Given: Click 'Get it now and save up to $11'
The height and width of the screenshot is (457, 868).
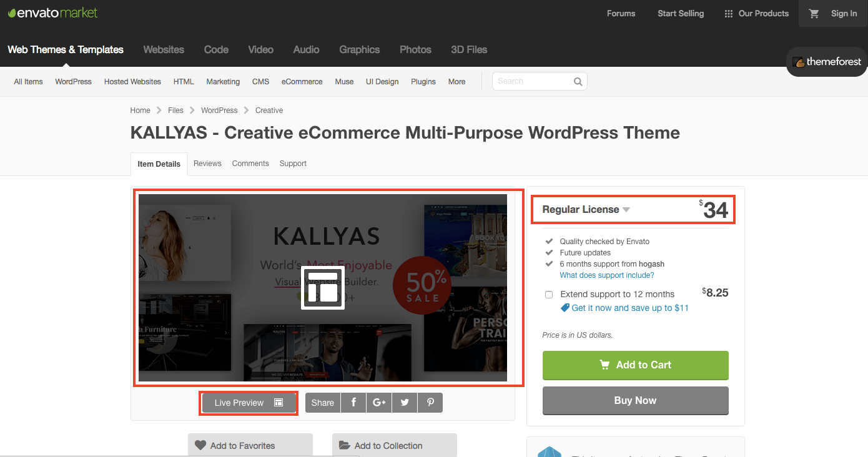Looking at the screenshot, I should click(x=630, y=308).
